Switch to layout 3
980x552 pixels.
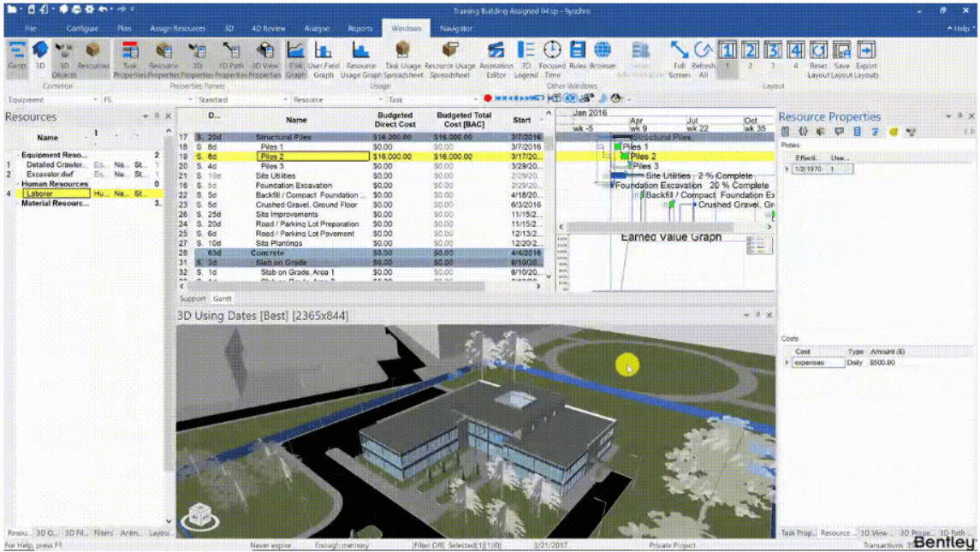(x=773, y=55)
